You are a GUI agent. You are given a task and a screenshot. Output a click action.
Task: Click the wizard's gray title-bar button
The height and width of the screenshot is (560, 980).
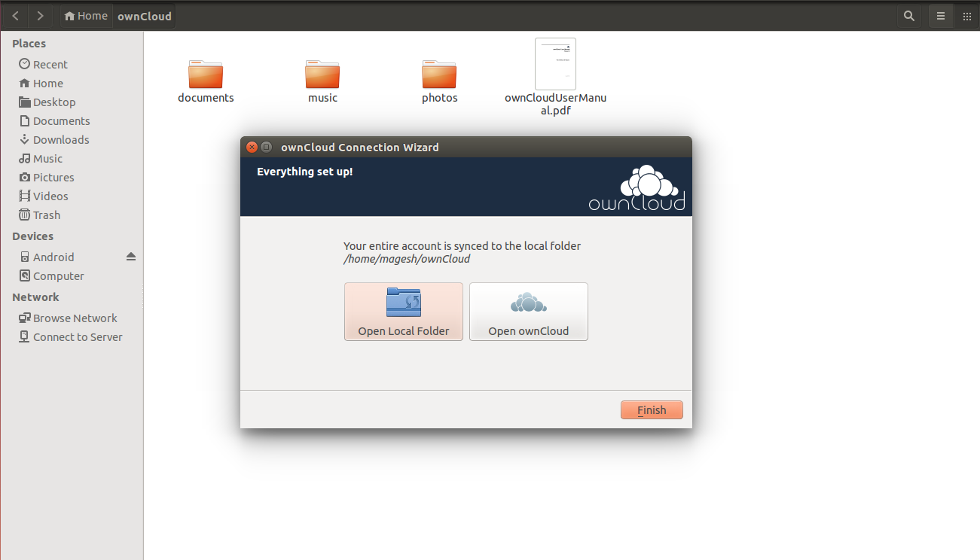click(266, 148)
